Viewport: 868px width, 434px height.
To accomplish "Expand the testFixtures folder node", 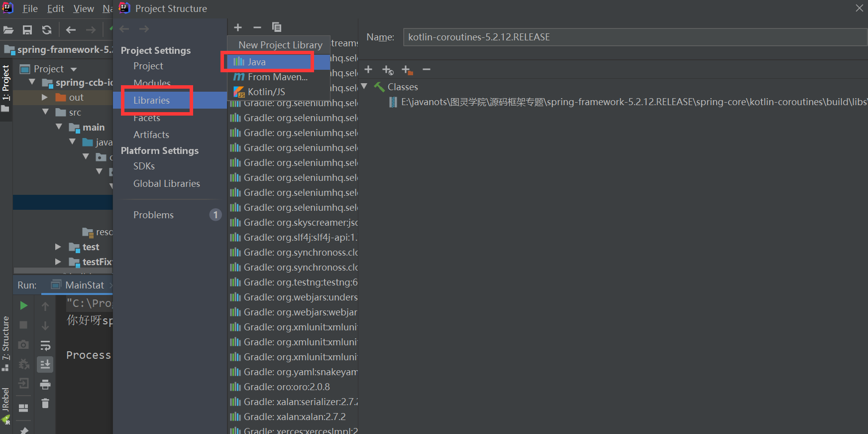I will coord(58,262).
